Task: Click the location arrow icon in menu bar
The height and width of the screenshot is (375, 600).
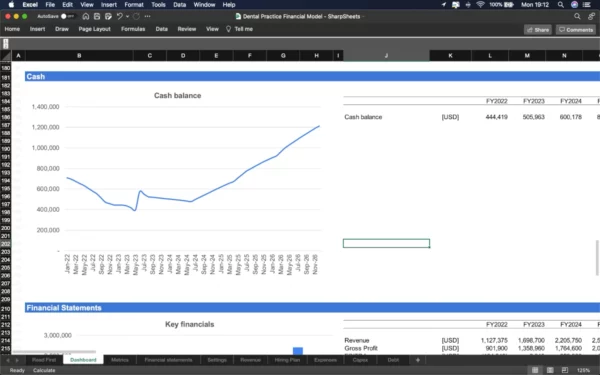Action: [x=443, y=5]
